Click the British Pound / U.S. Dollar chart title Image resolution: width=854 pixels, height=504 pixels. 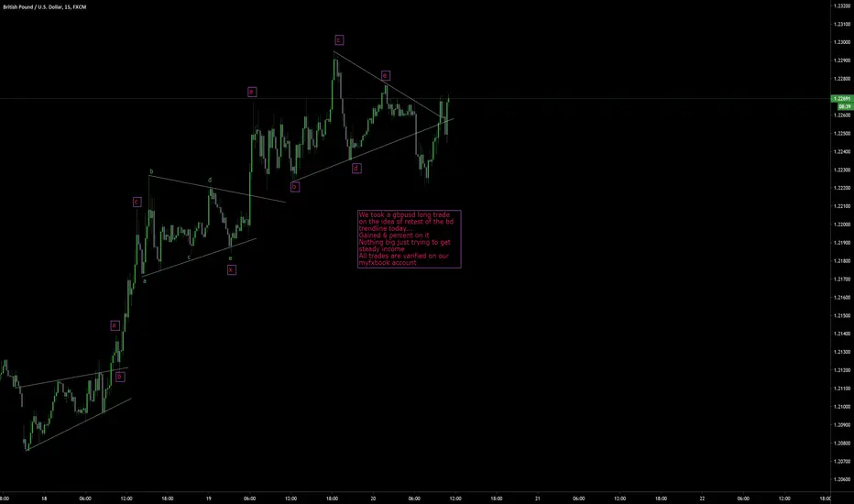tap(45, 7)
